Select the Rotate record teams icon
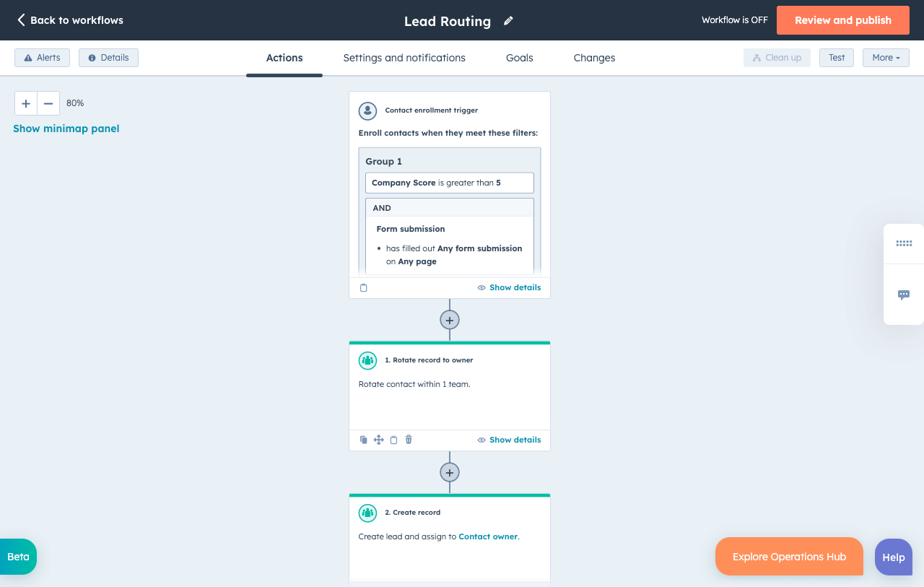The image size is (924, 587). 367,360
